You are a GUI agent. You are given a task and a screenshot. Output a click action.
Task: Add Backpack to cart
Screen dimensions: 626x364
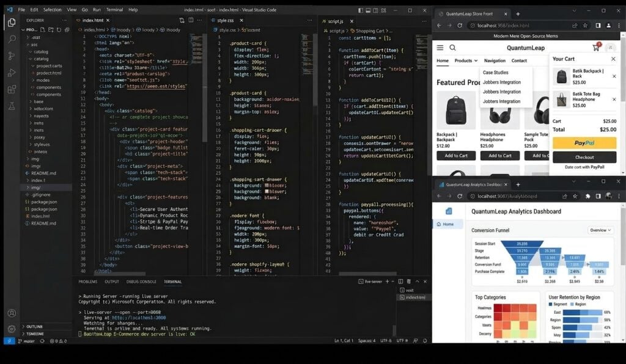pos(456,156)
